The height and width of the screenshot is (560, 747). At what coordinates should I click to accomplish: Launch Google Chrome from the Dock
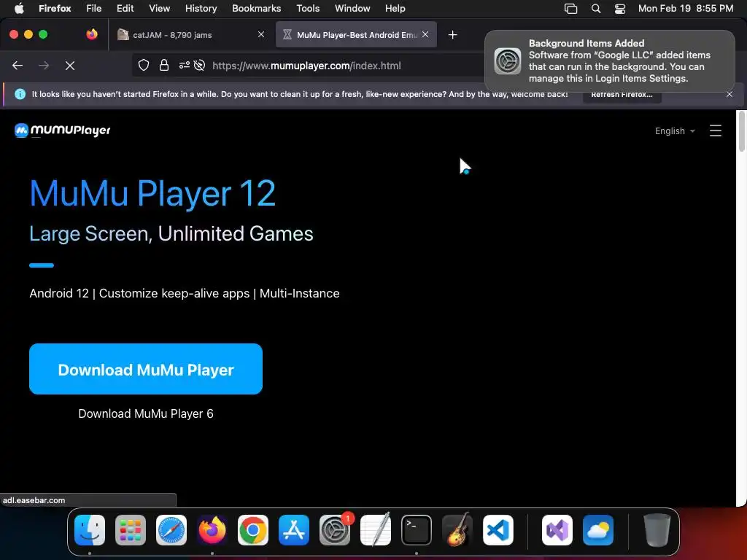coord(253,529)
